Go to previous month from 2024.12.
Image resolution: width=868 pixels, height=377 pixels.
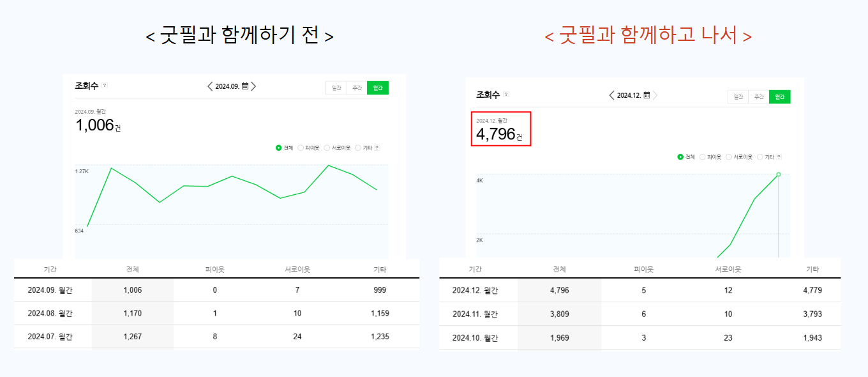611,95
